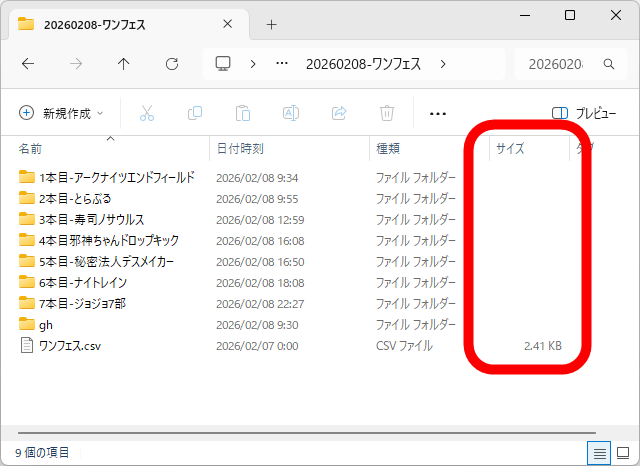The width and height of the screenshot is (640, 466).
Task: Open the 新規作成 dropdown menu
Action: (61, 113)
